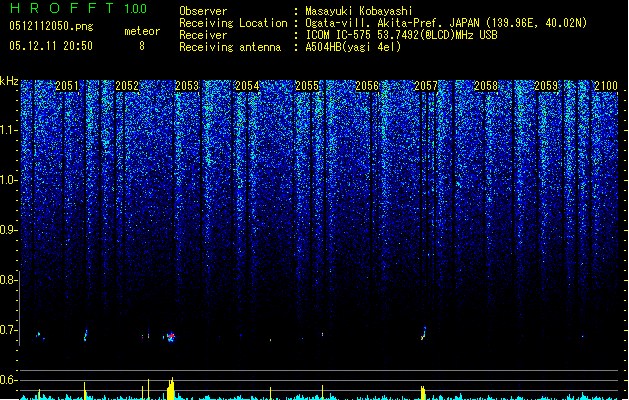Click the 2058 time marker
629x400 pixels.
(486, 86)
